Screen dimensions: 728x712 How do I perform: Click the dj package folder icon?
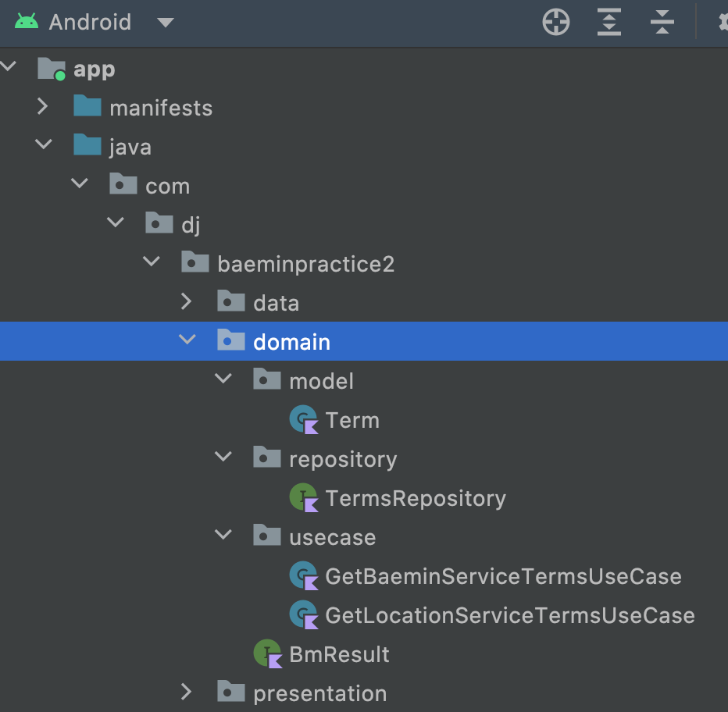pos(159,222)
